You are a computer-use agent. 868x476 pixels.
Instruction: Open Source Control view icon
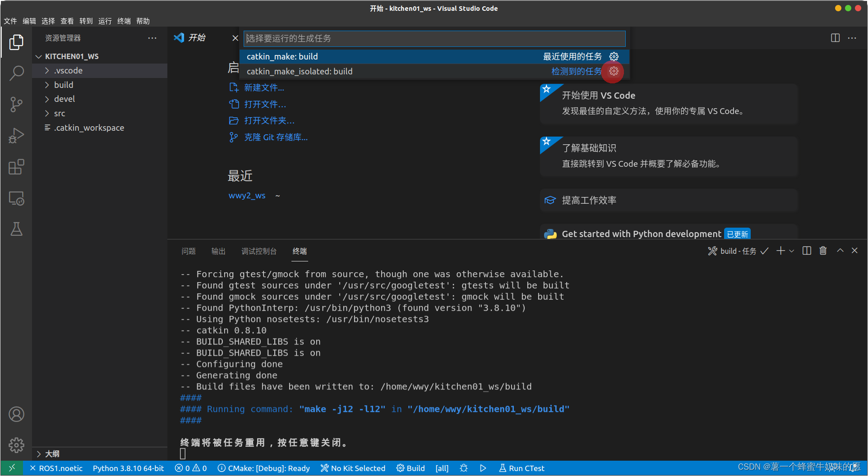pos(16,104)
